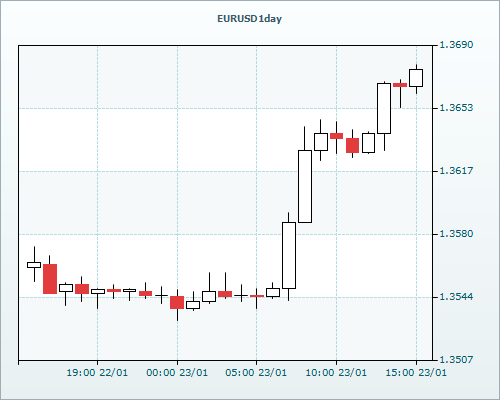Click the tallest white candle near 1.3617
The width and height of the screenshot is (500, 400).
305,186
